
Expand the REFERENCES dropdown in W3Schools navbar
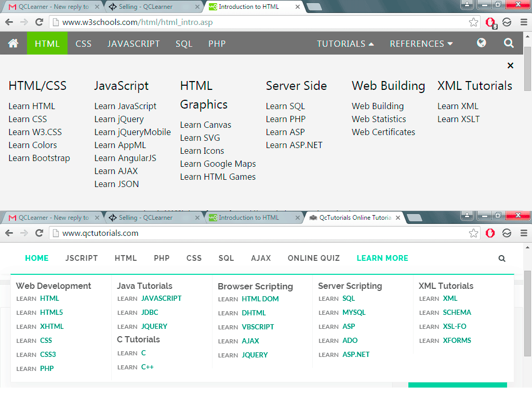pyautogui.click(x=421, y=44)
